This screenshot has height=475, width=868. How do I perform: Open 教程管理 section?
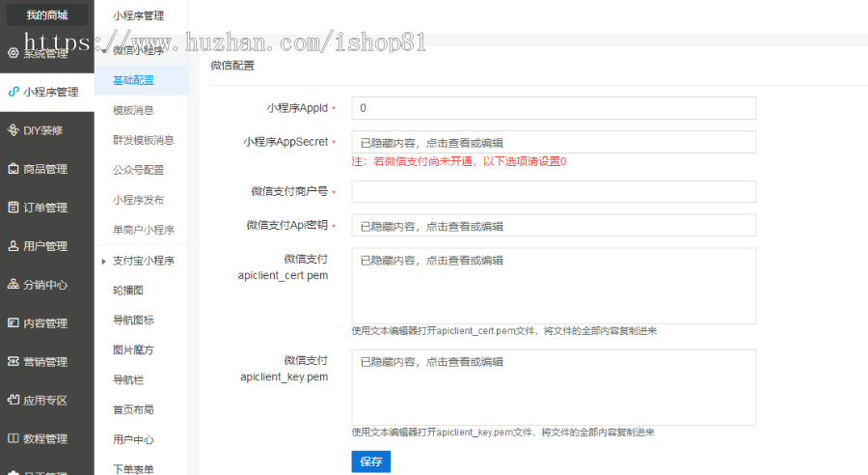point(47,438)
